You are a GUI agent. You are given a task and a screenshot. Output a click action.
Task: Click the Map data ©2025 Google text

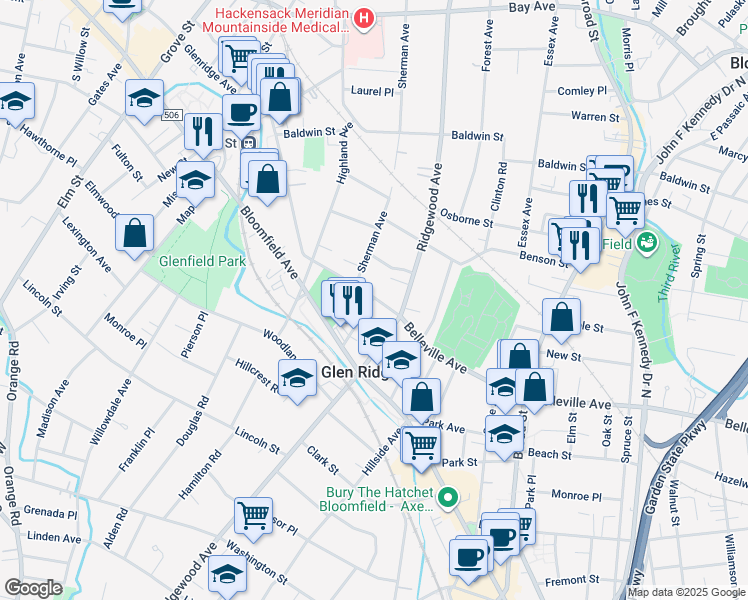click(686, 592)
